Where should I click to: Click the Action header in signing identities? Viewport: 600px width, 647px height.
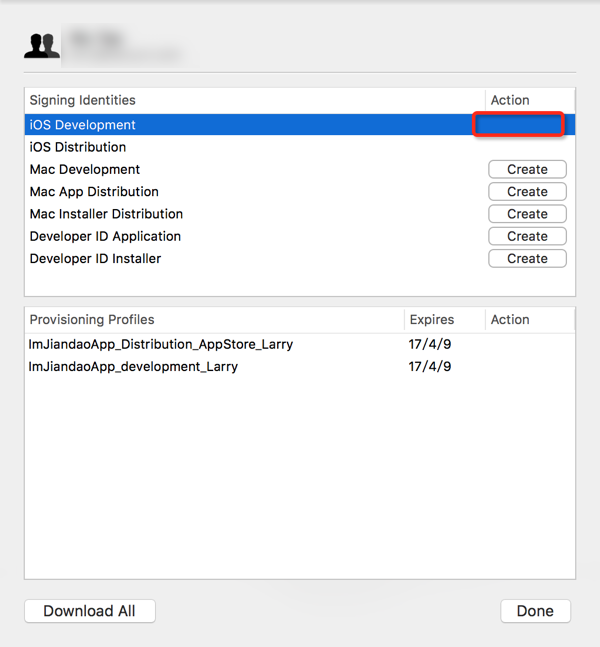tap(510, 100)
